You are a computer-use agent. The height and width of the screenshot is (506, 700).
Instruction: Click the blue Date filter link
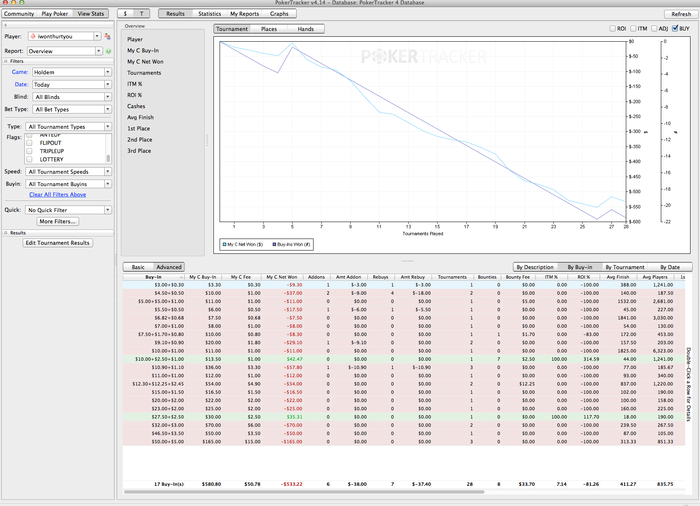[x=21, y=84]
